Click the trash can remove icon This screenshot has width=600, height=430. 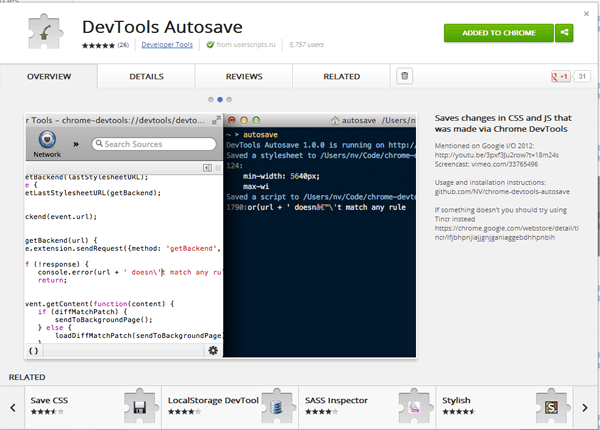(x=404, y=76)
